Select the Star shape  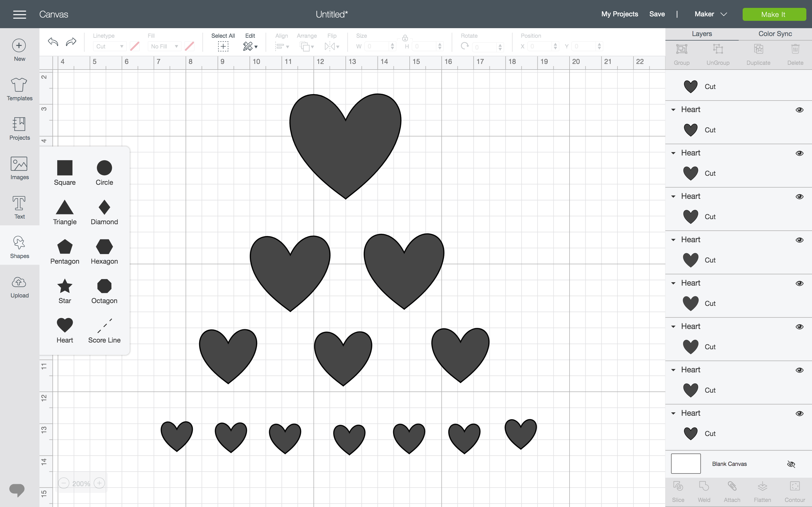point(65,290)
